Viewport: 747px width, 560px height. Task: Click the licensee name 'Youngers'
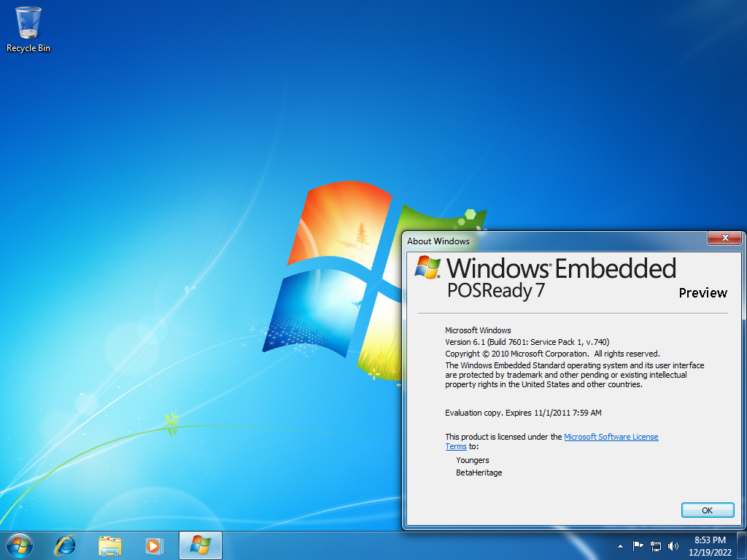[473, 460]
